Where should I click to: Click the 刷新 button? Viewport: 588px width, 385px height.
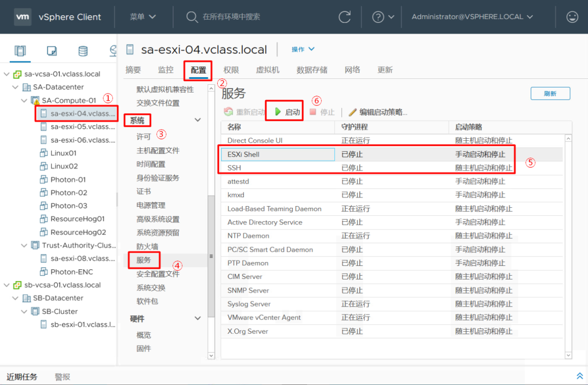pos(550,93)
